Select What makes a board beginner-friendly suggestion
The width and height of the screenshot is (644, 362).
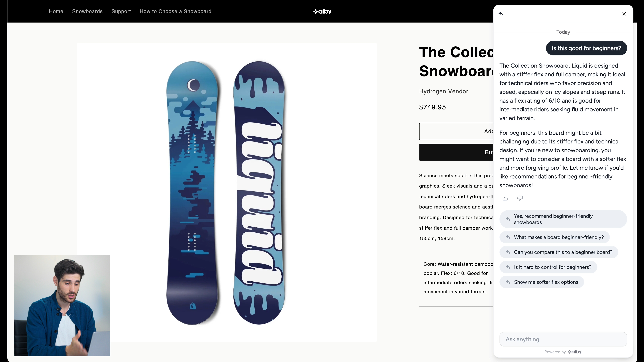coord(554,237)
